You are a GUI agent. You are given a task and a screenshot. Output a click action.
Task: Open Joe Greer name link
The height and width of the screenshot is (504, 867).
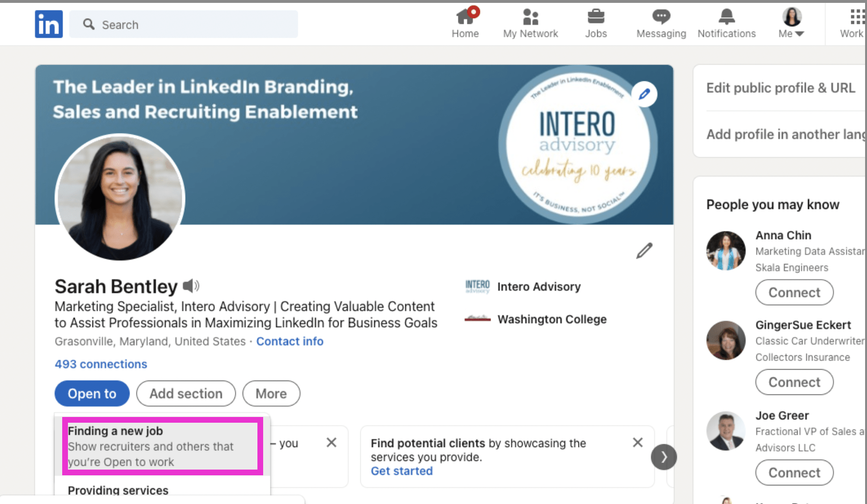[x=782, y=416]
